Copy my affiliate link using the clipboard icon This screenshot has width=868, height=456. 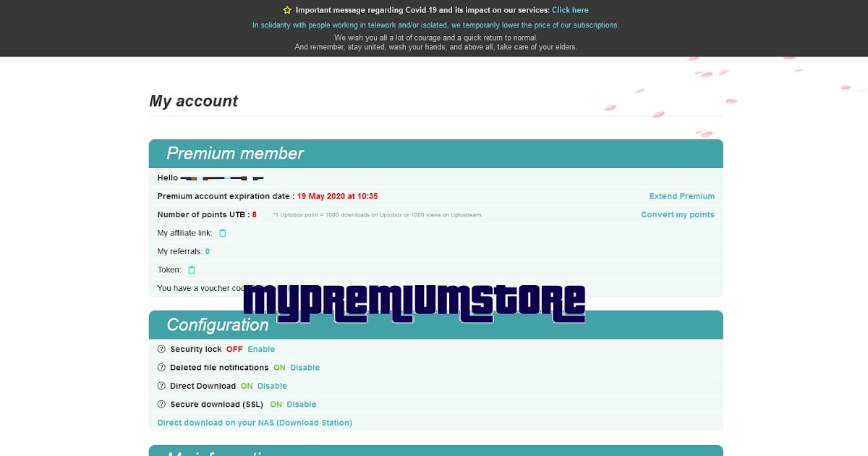(224, 233)
